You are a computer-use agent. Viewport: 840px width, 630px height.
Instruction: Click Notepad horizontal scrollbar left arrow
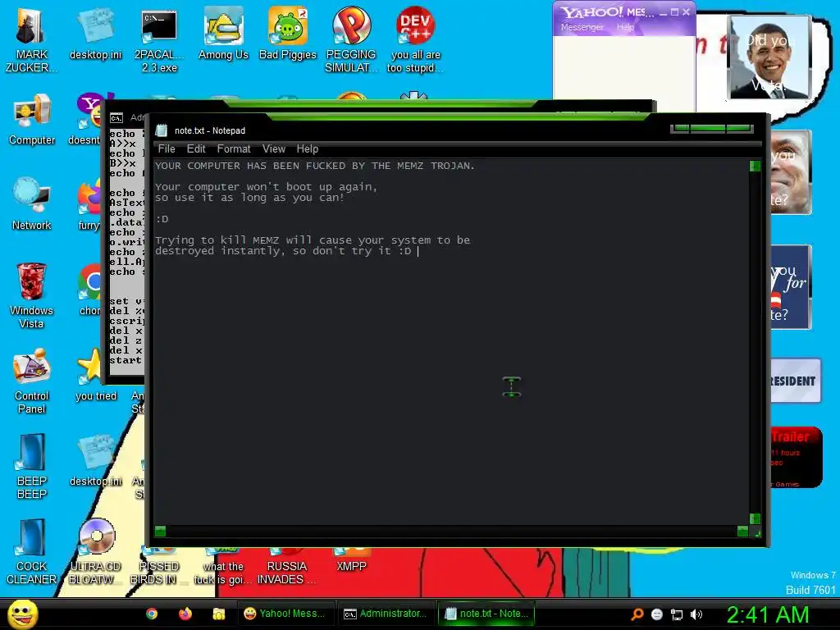[160, 531]
